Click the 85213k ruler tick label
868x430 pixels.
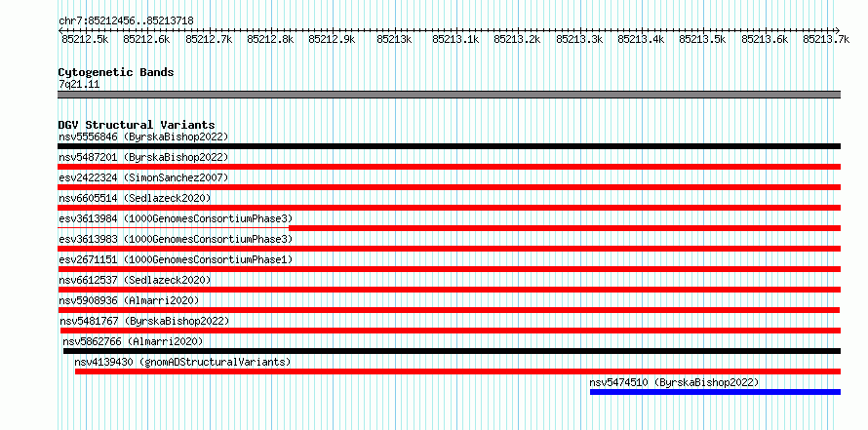[394, 39]
